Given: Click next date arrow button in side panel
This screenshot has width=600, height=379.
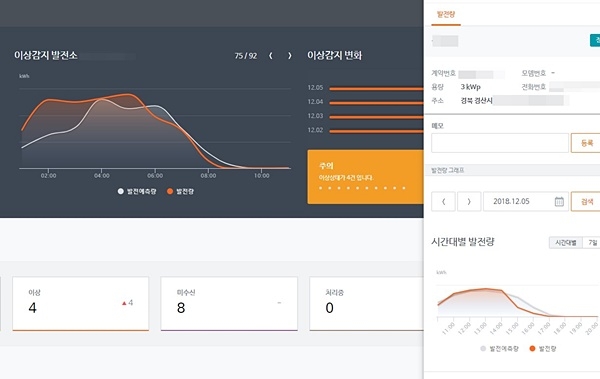Looking at the screenshot, I should (x=469, y=201).
